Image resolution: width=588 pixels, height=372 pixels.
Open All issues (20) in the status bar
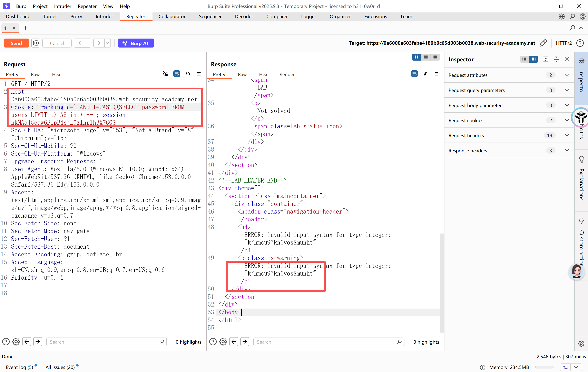point(60,367)
